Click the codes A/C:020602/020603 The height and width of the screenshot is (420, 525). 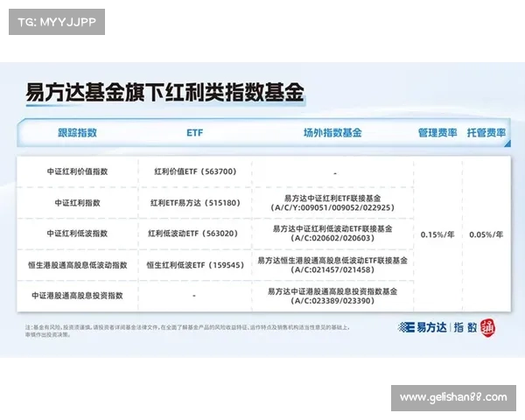click(332, 238)
